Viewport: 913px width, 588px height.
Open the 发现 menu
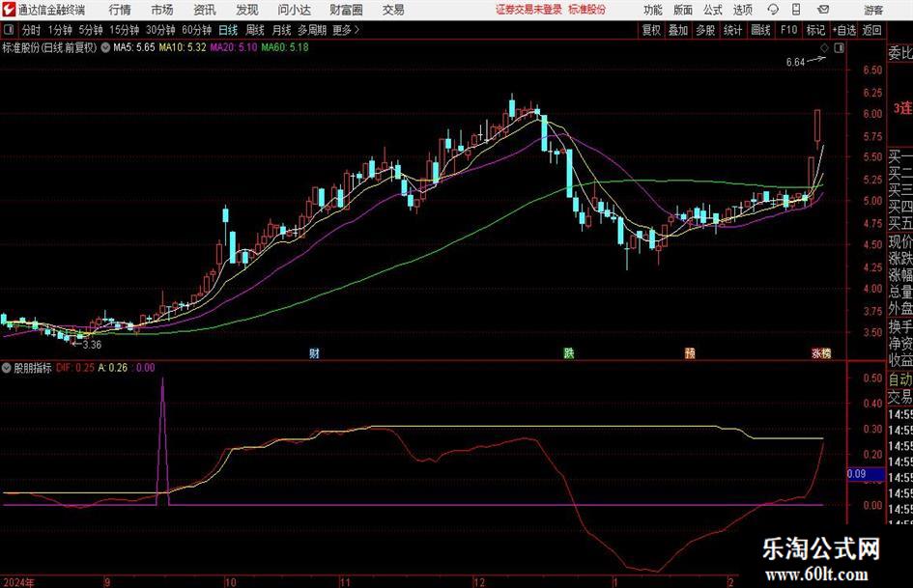tap(247, 10)
